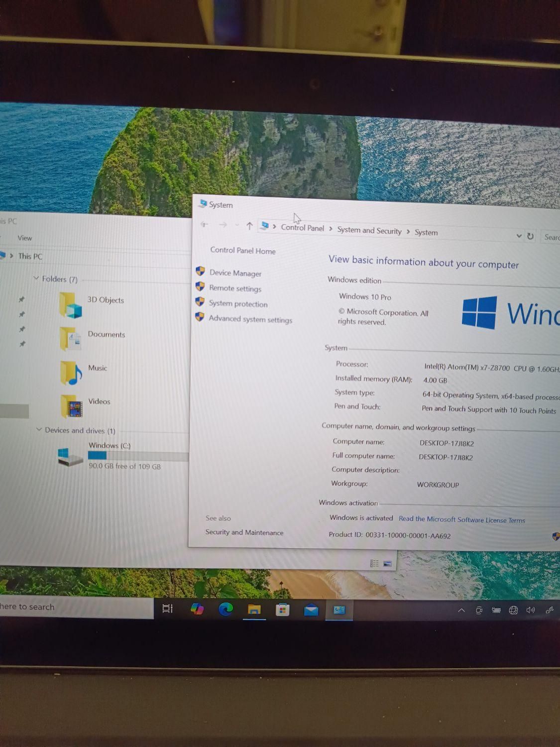Select the Videos folder
This screenshot has width=560, height=747.
pos(85,405)
